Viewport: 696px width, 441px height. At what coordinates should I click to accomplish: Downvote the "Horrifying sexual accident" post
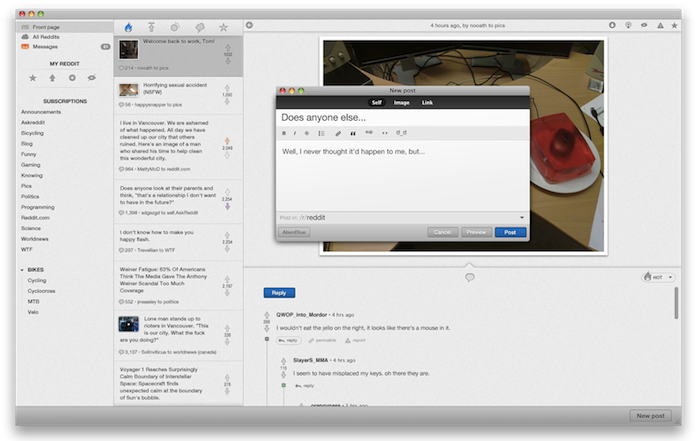[x=226, y=103]
